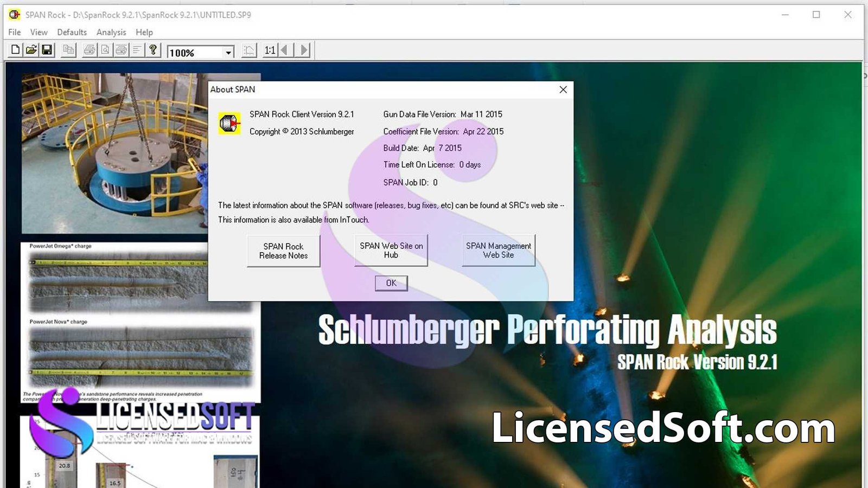
Task: Click the 'The latest information about the SPAN software' line
Action: (391, 206)
